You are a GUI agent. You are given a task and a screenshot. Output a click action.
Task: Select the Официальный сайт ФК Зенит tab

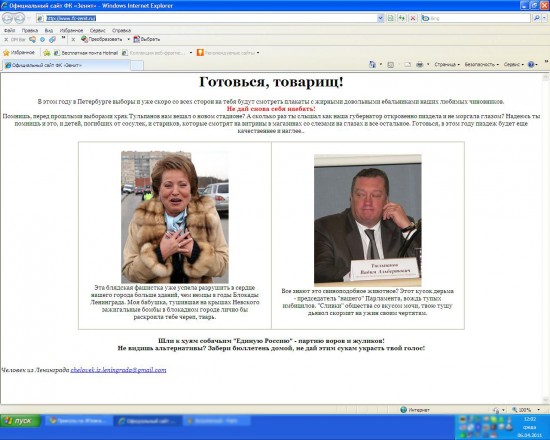pos(67,65)
